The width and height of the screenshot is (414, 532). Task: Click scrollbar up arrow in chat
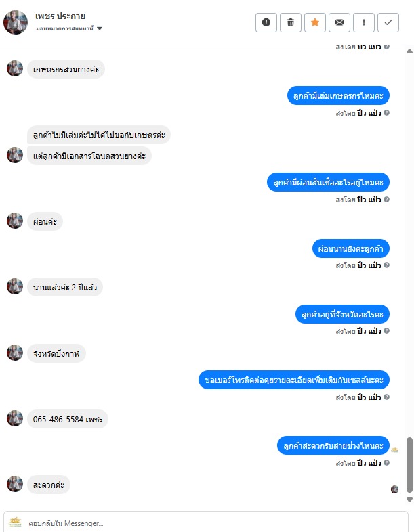click(x=409, y=51)
